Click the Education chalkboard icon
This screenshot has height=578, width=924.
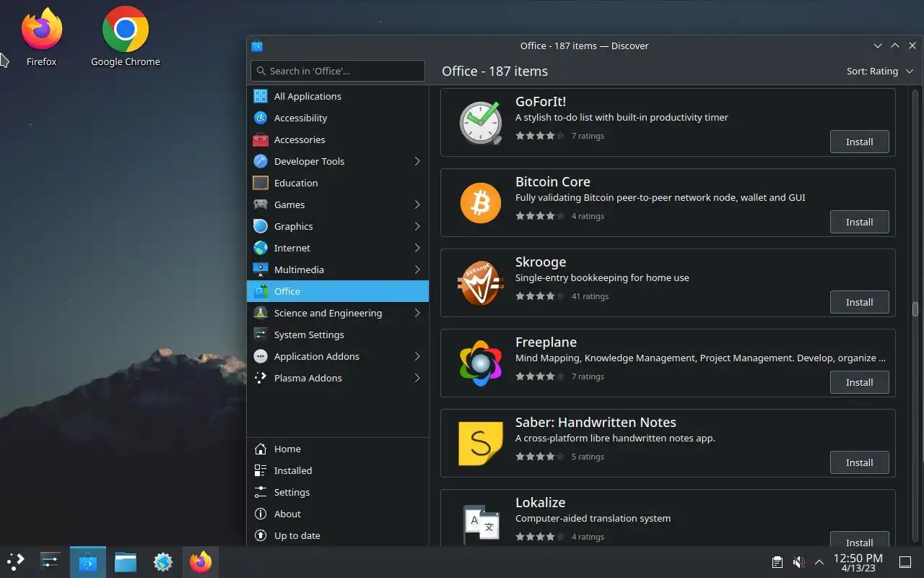coord(261,183)
